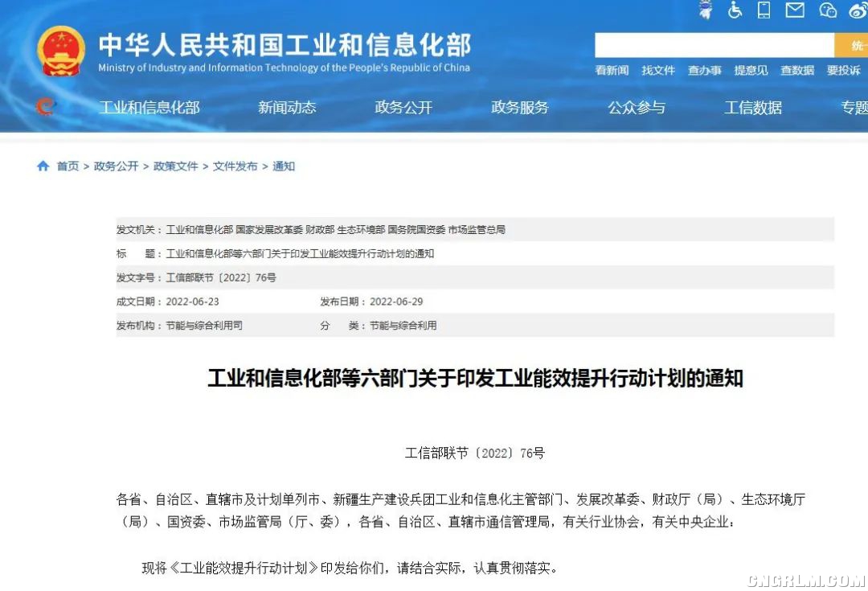Click the bold article headline about 工业能效提升行动计划
This screenshot has height=591, width=868.
tap(476, 378)
